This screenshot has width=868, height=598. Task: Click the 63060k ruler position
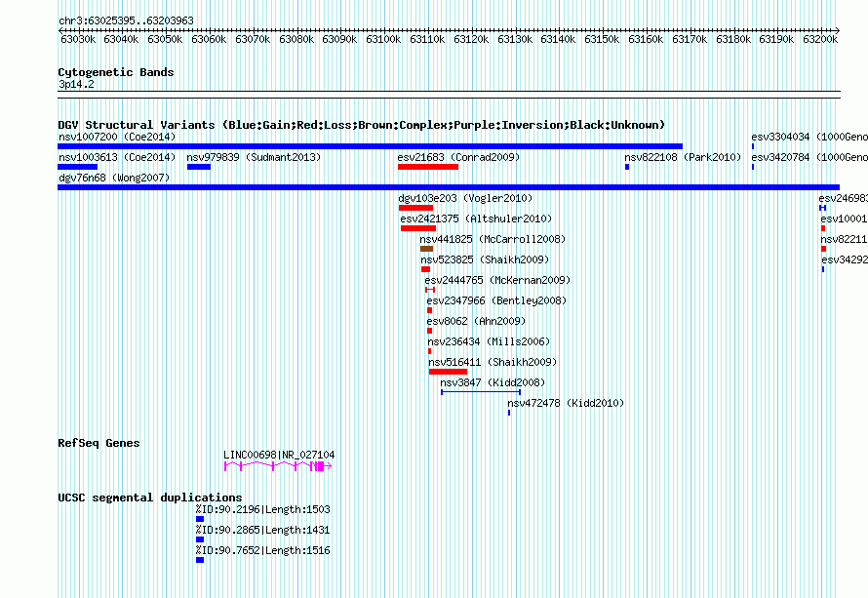[x=209, y=40]
